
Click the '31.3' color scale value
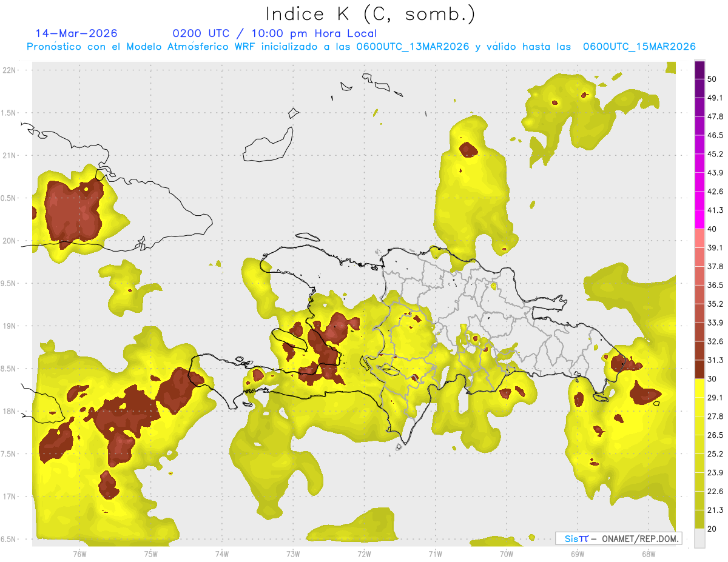tap(715, 360)
